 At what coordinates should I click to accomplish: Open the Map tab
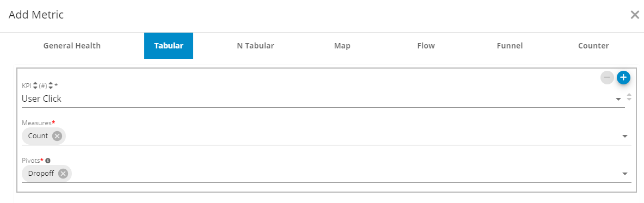coord(342,46)
